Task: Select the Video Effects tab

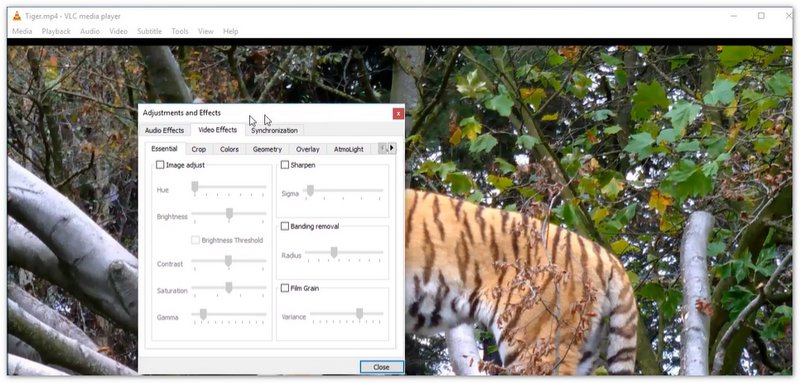Action: [218, 130]
